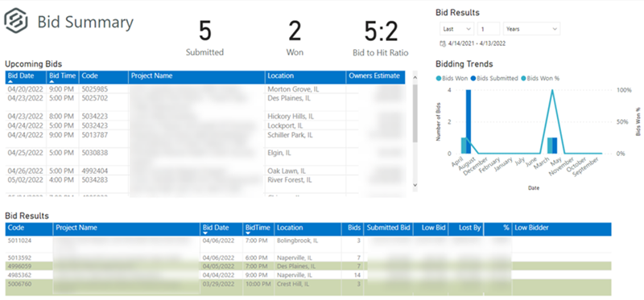Select highlighted bid result row 4996059

pyautogui.click(x=308, y=266)
